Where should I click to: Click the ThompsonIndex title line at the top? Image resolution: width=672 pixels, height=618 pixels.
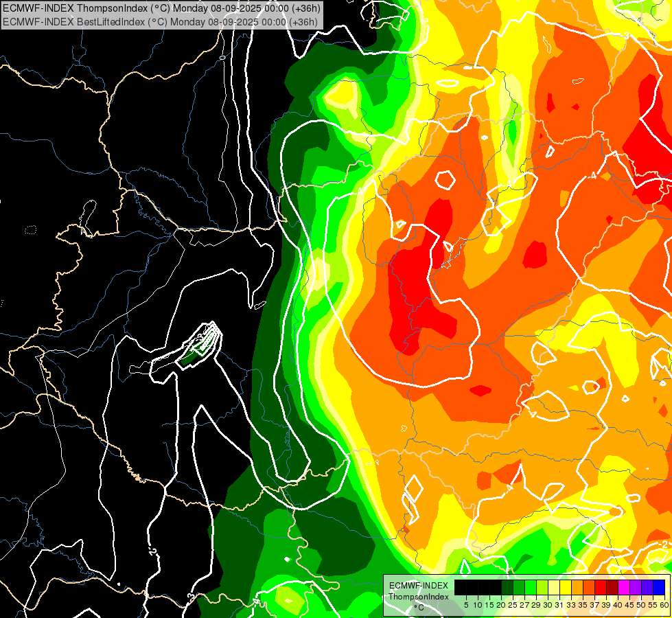click(x=161, y=8)
